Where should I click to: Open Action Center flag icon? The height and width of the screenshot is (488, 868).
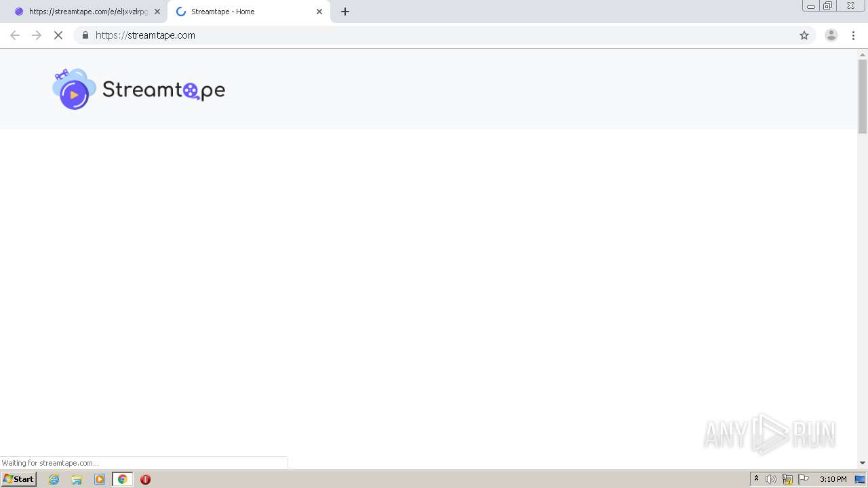click(804, 479)
